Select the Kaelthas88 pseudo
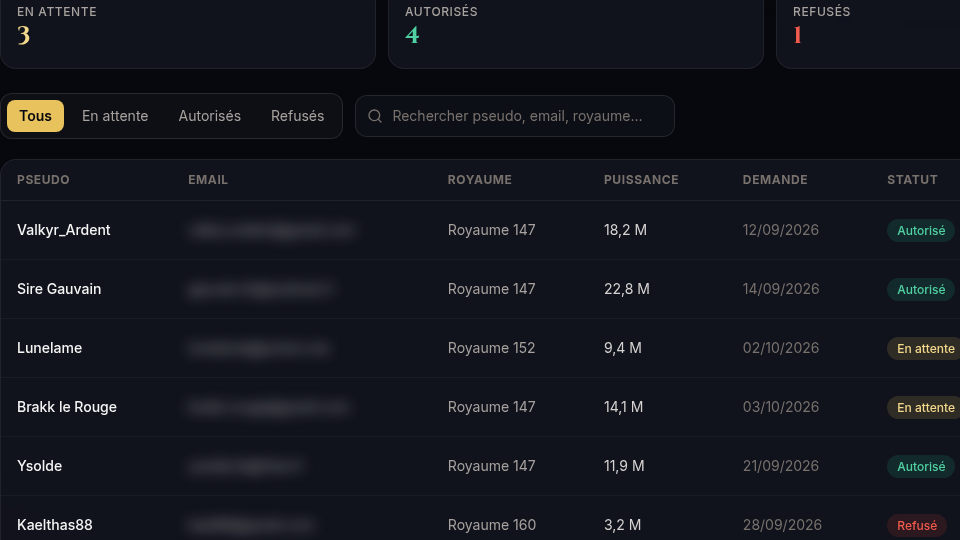This screenshot has height=540, width=960. [54, 525]
